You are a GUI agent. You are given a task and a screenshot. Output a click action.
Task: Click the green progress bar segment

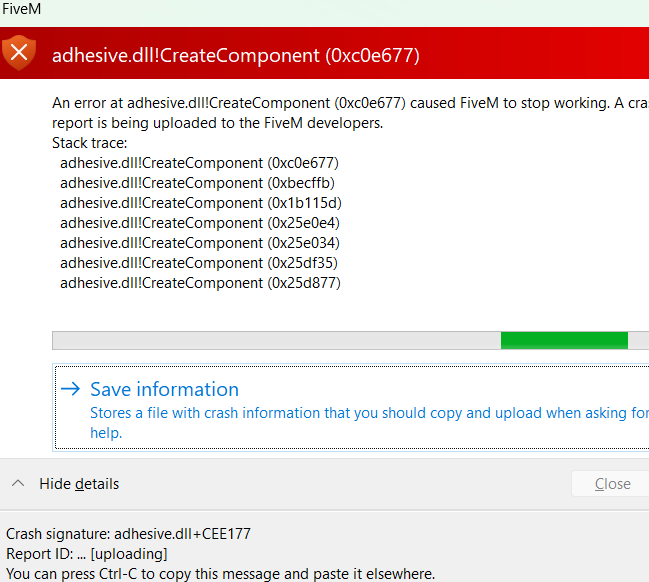(x=564, y=340)
